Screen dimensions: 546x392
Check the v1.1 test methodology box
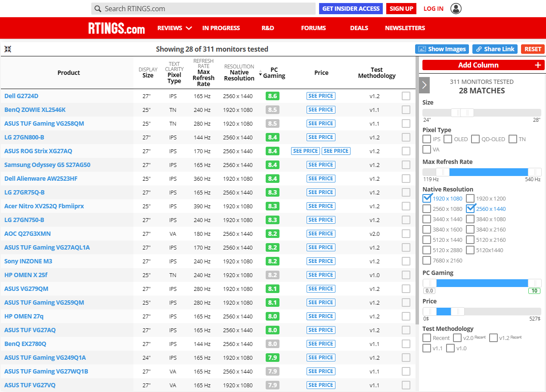427,348
